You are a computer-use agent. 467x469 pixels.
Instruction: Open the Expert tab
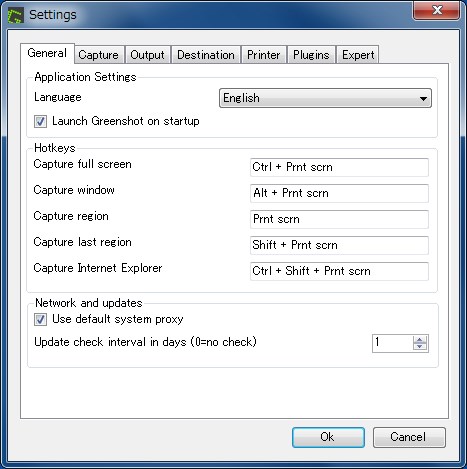[358, 55]
